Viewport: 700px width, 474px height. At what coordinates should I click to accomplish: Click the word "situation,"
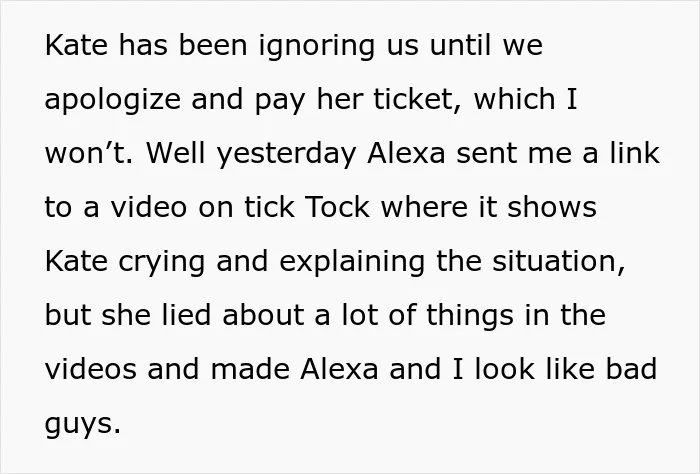(558, 262)
